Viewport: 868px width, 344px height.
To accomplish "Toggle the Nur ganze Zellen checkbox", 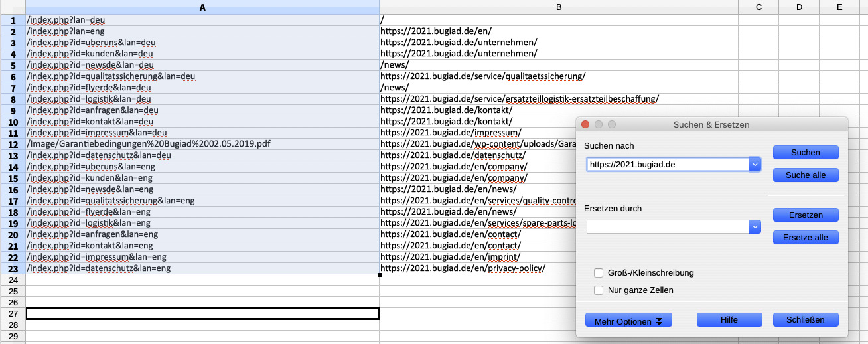I will coord(599,290).
